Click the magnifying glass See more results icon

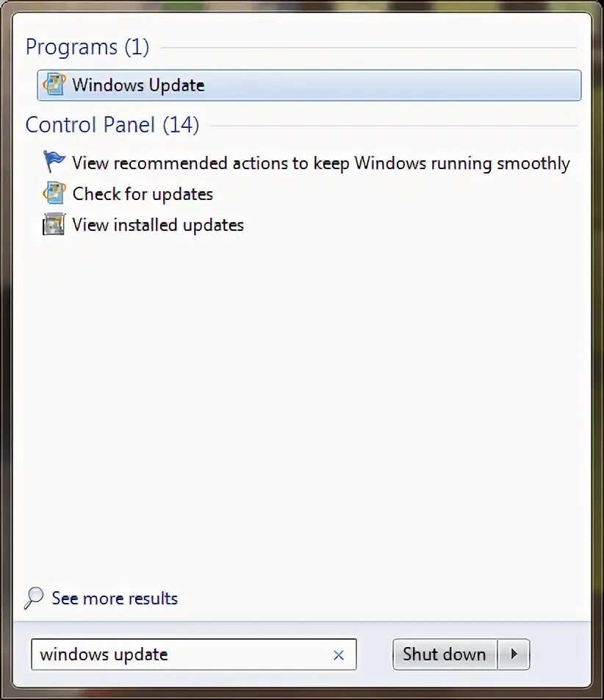[34, 599]
